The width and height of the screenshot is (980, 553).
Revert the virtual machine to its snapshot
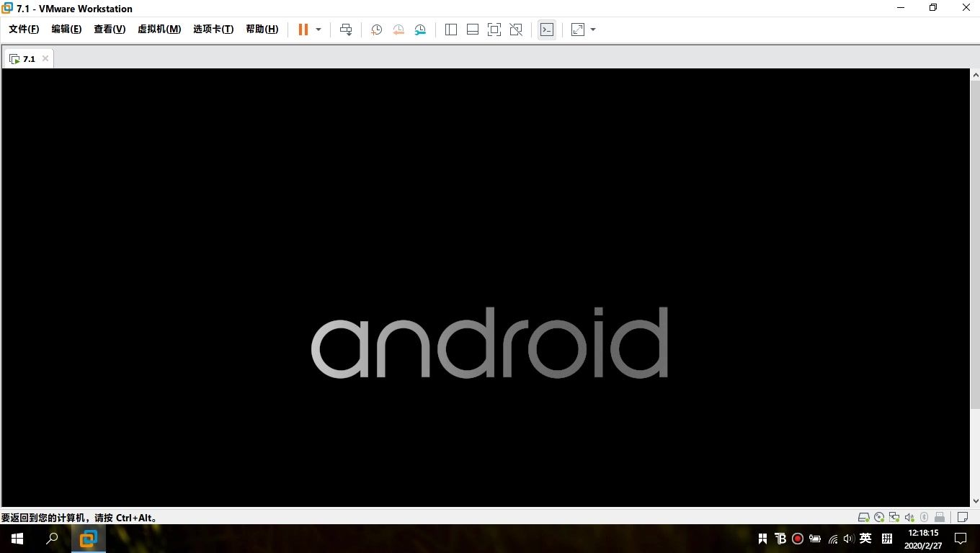pyautogui.click(x=398, y=30)
